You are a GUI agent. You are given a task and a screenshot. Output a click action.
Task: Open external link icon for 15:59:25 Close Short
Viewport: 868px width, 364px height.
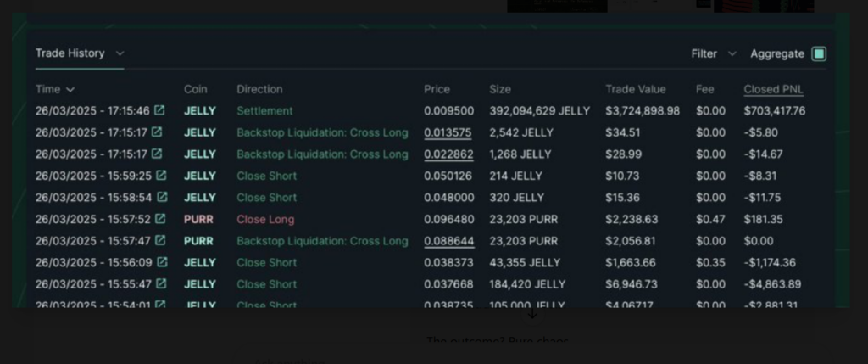[x=161, y=175]
